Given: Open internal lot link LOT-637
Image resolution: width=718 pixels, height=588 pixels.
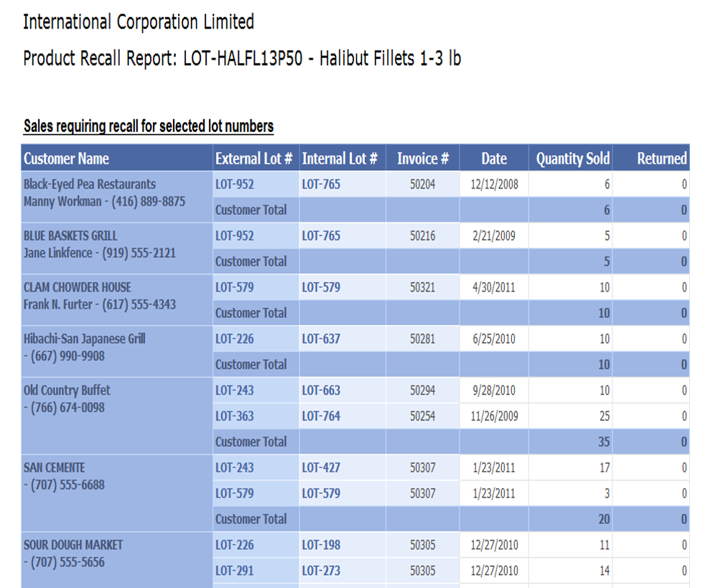Looking at the screenshot, I should pyautogui.click(x=321, y=339).
